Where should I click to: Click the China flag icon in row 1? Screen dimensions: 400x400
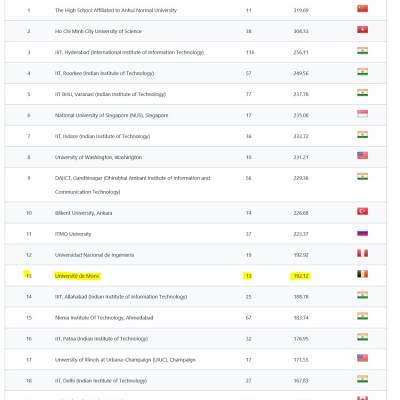click(362, 9)
